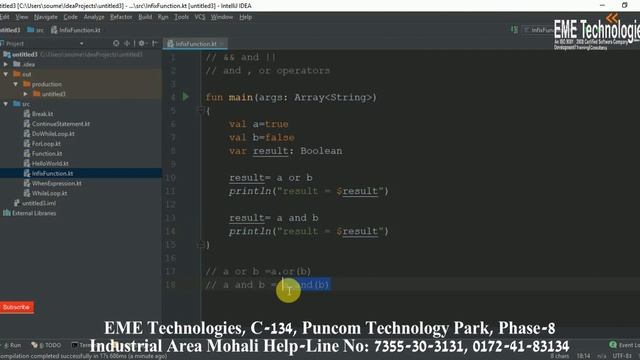
Task: Open the Run tool window
Action: (12, 345)
